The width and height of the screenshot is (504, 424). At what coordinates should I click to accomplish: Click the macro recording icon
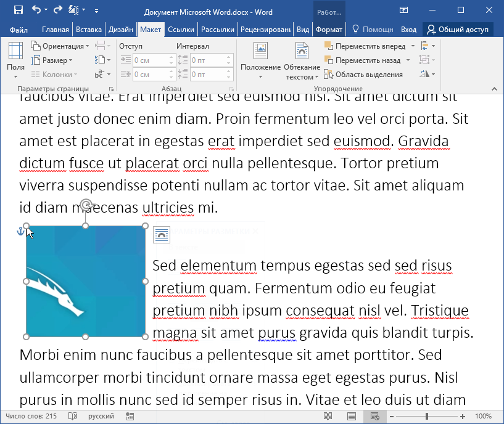click(130, 416)
